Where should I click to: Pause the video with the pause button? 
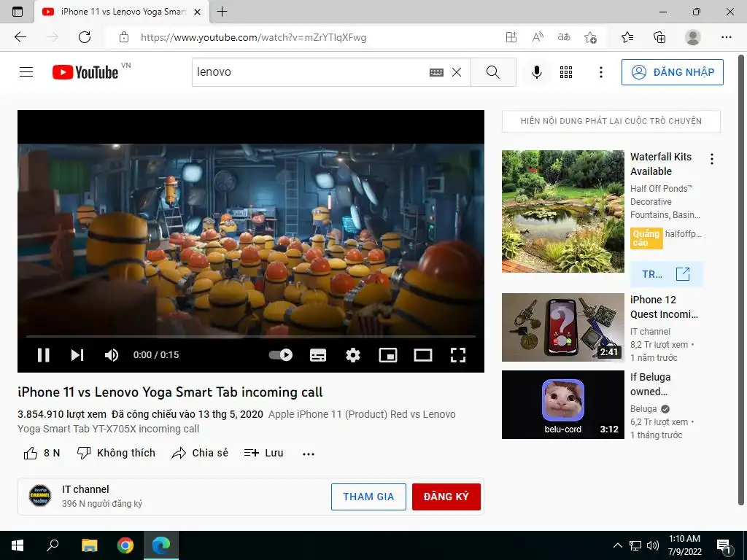click(43, 355)
